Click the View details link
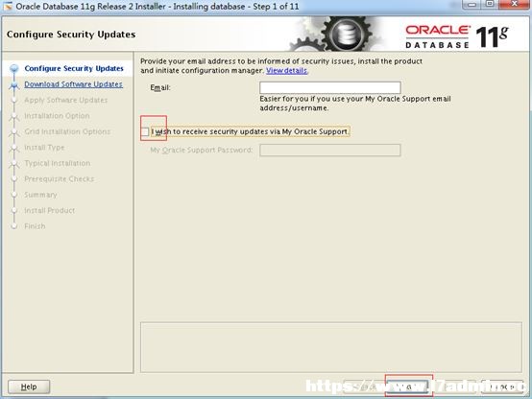This screenshot has width=532, height=399. [287, 71]
